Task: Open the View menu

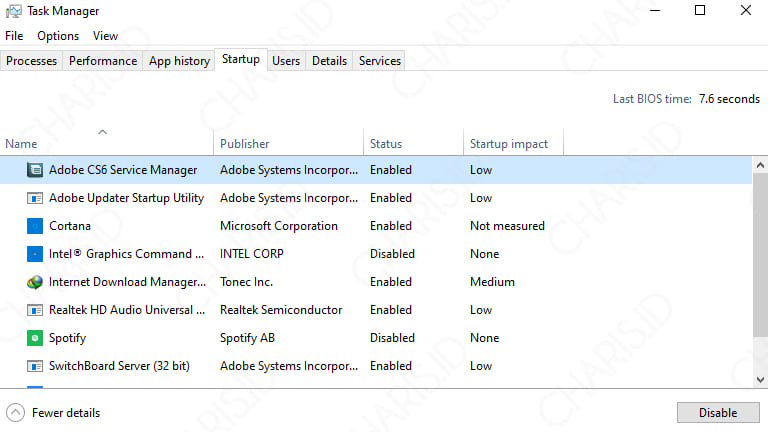Action: pyautogui.click(x=105, y=36)
